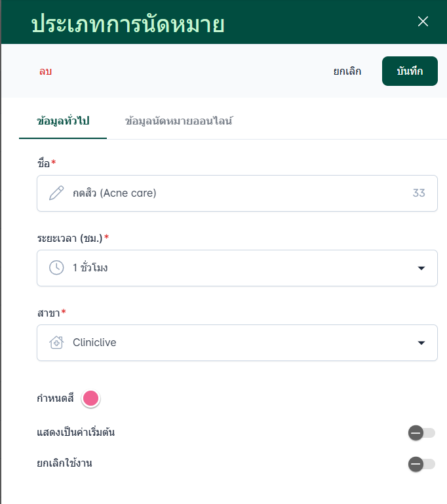This screenshot has width=447, height=504.
Task: Switch to the ข้อมูลนัดหมายออนไลน์ tab
Action: pyautogui.click(x=179, y=121)
